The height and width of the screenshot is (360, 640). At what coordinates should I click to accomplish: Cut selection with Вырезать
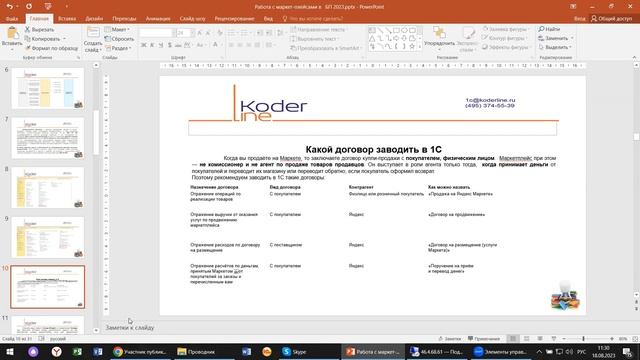coord(39,29)
